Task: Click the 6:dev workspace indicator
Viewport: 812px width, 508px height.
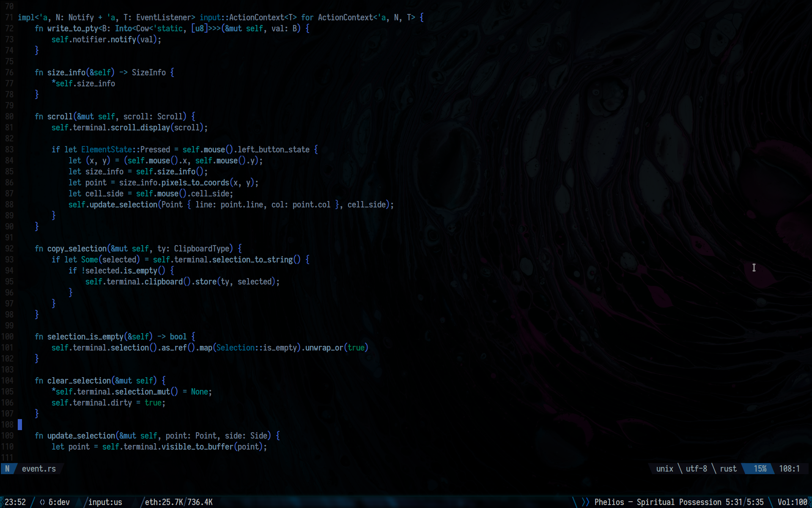Action: (x=59, y=502)
